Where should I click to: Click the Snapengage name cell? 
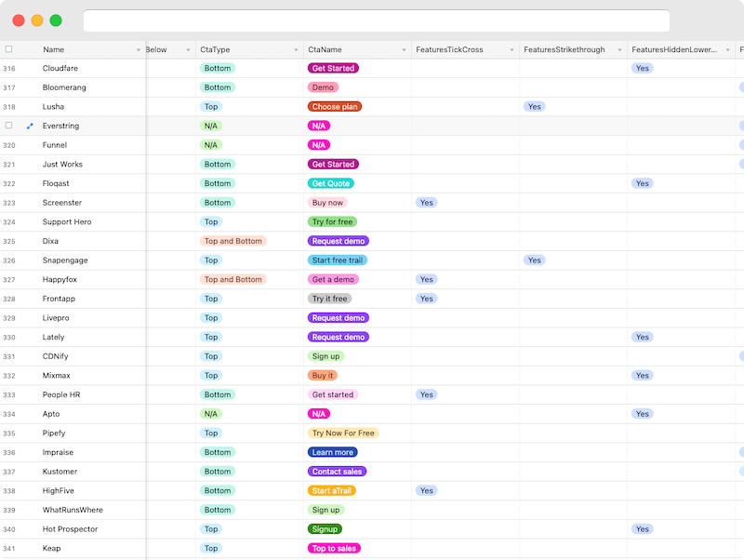[x=65, y=260]
